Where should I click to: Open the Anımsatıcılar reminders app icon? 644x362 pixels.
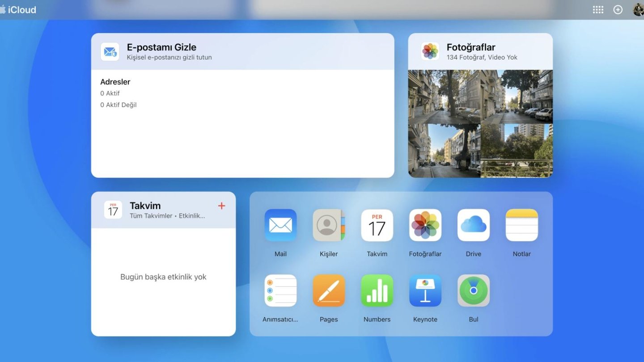(x=280, y=290)
